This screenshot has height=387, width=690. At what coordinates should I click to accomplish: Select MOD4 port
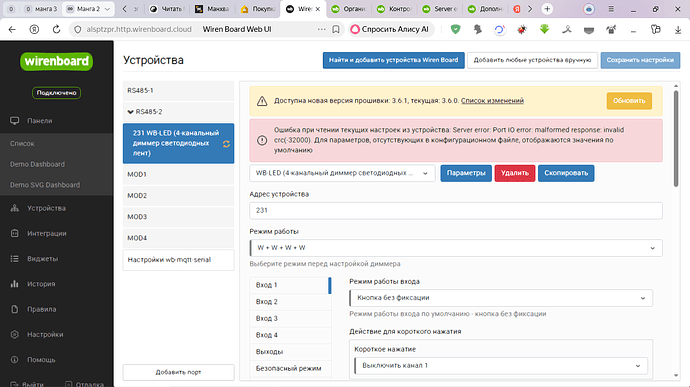pos(178,238)
